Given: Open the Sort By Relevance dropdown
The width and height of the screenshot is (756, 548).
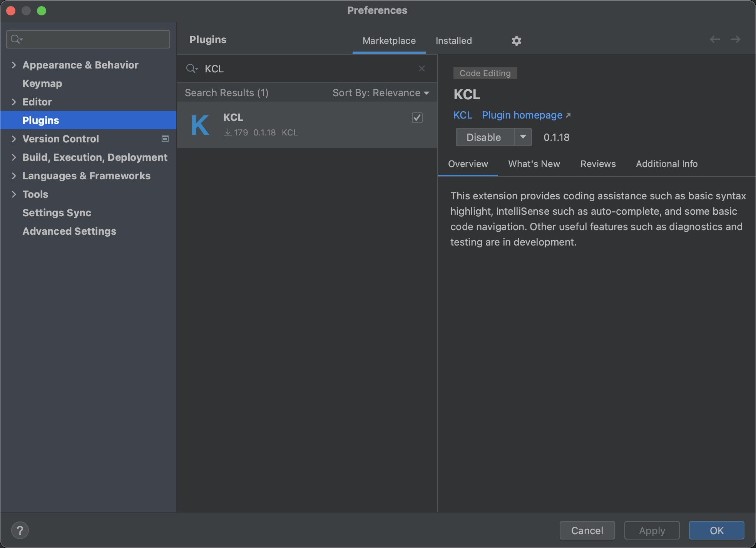Looking at the screenshot, I should click(381, 93).
